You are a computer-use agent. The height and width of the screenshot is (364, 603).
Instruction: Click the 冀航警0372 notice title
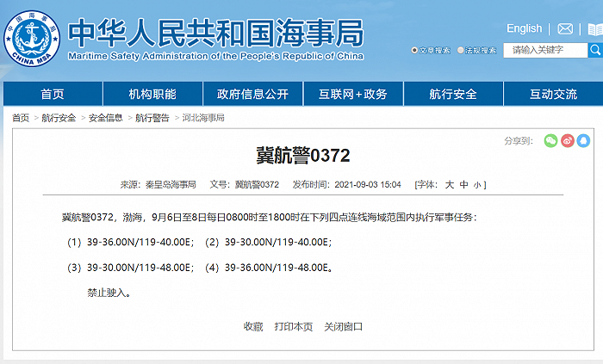point(303,156)
